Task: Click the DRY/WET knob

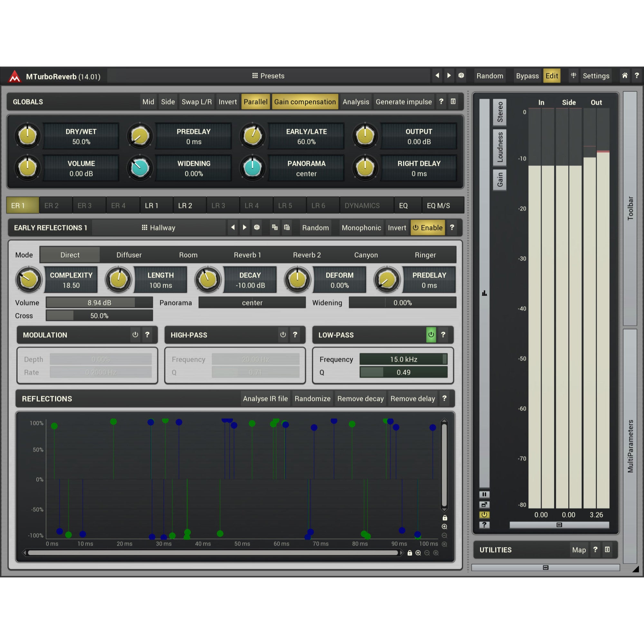Action: pyautogui.click(x=28, y=136)
